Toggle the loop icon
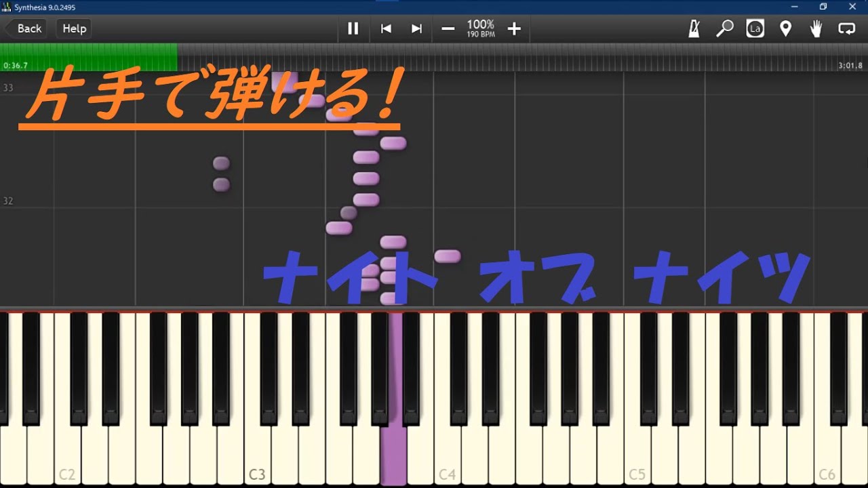This screenshot has width=868, height=488. pos(847,28)
